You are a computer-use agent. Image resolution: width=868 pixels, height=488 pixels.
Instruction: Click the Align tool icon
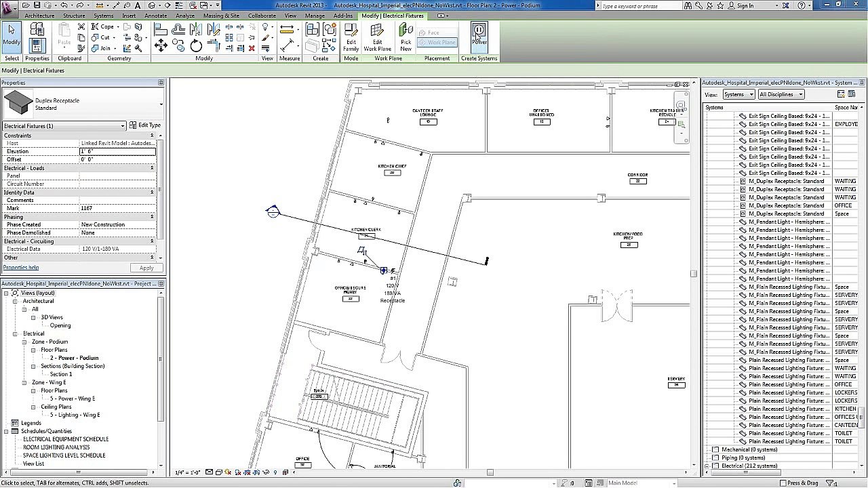tap(161, 29)
